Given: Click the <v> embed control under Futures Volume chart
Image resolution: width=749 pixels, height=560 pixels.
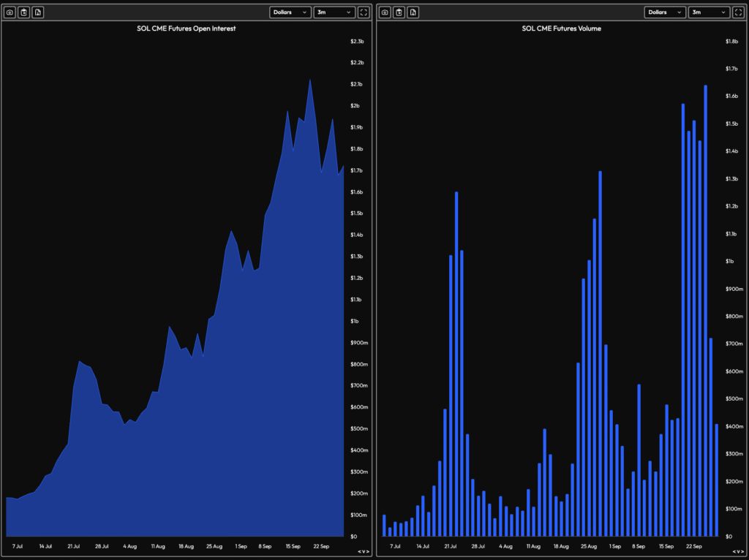Looking at the screenshot, I should coord(738,552).
